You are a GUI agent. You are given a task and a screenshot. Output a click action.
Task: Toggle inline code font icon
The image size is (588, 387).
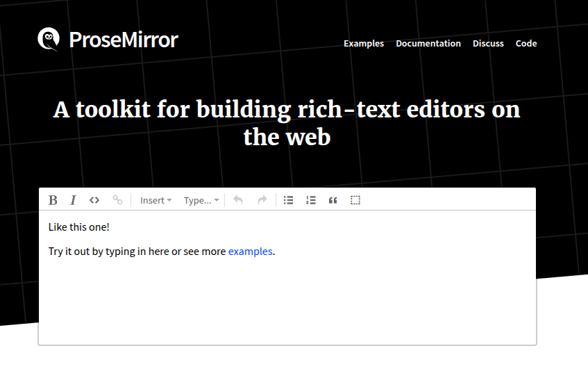(94, 200)
